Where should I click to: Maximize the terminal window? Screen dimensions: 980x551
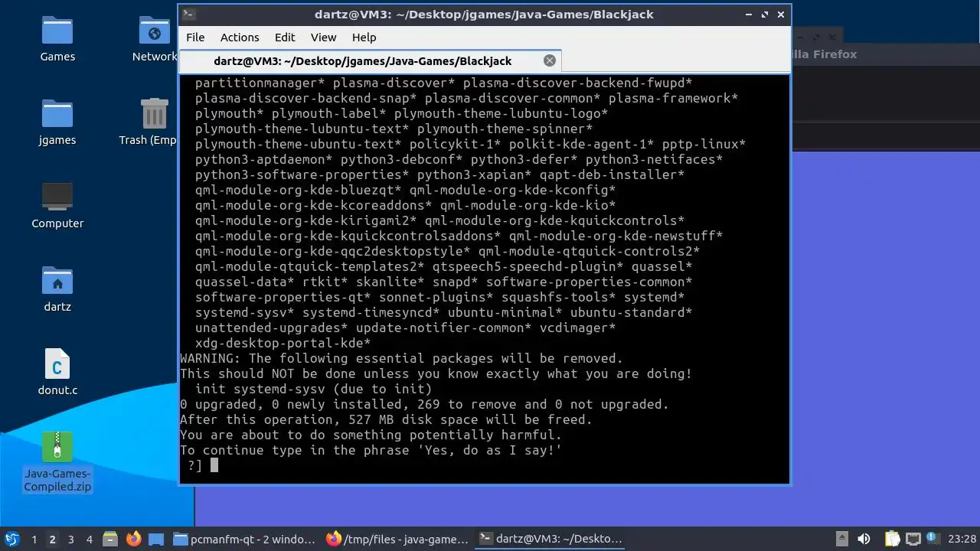pos(764,14)
